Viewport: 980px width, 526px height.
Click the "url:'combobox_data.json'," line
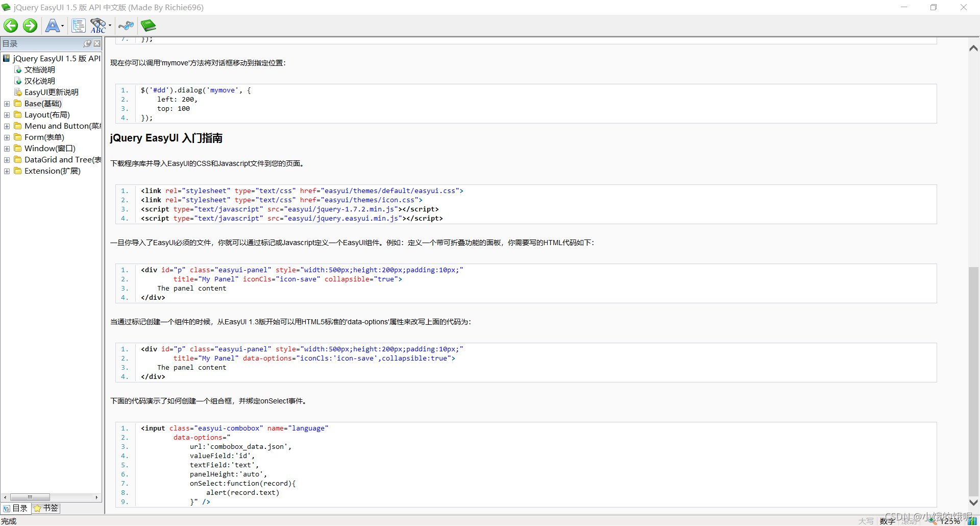coord(241,447)
